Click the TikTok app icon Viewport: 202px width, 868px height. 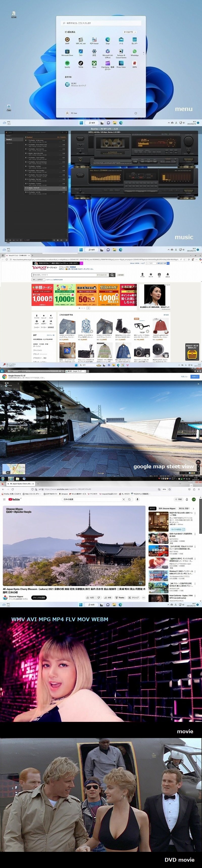81,63
